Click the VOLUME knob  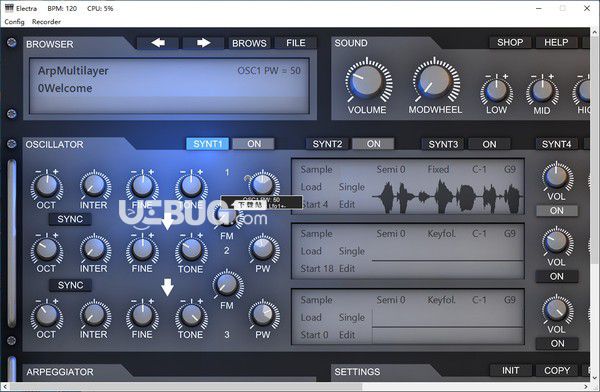pos(367,81)
